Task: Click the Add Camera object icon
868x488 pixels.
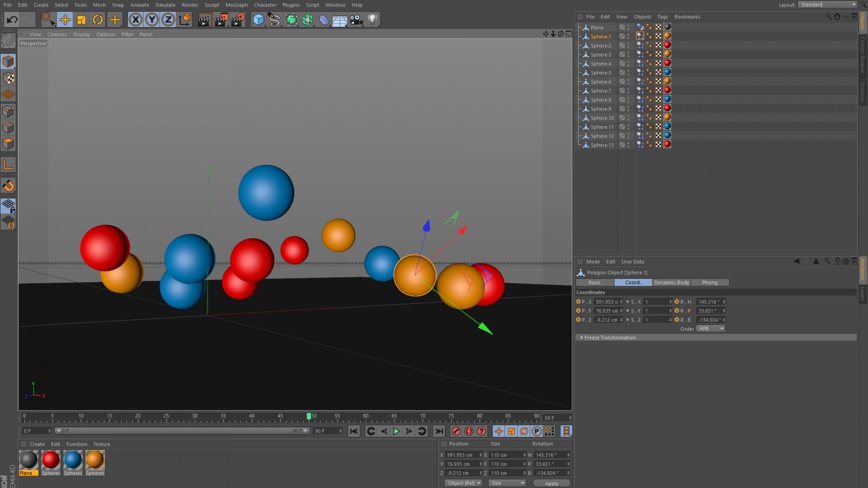Action: pyautogui.click(x=356, y=20)
